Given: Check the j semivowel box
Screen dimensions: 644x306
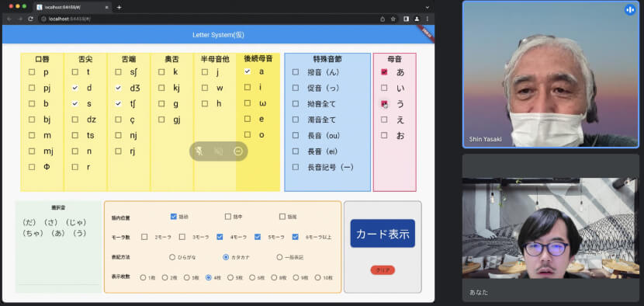Looking at the screenshot, I should click(205, 72).
